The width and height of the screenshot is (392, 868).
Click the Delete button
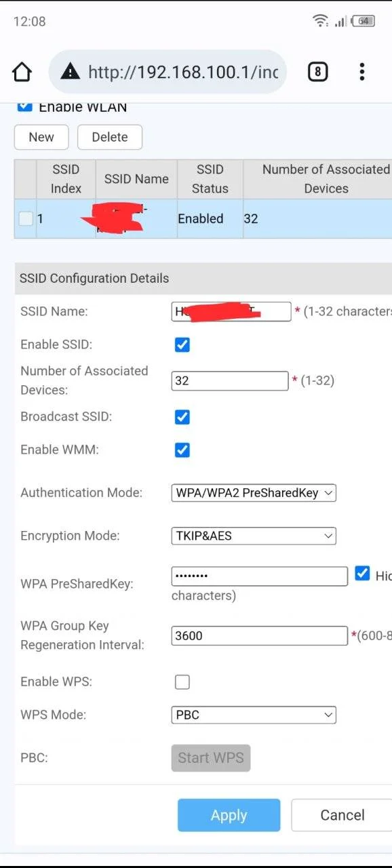tap(110, 137)
